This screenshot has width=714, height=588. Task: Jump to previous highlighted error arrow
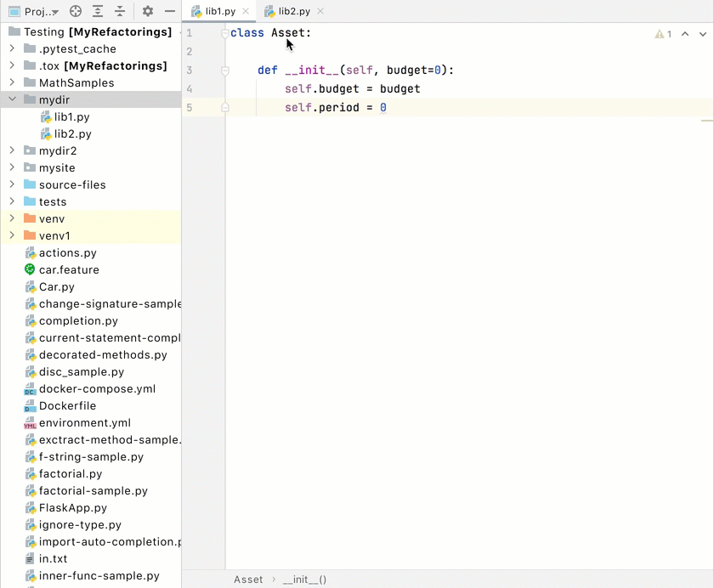click(685, 34)
